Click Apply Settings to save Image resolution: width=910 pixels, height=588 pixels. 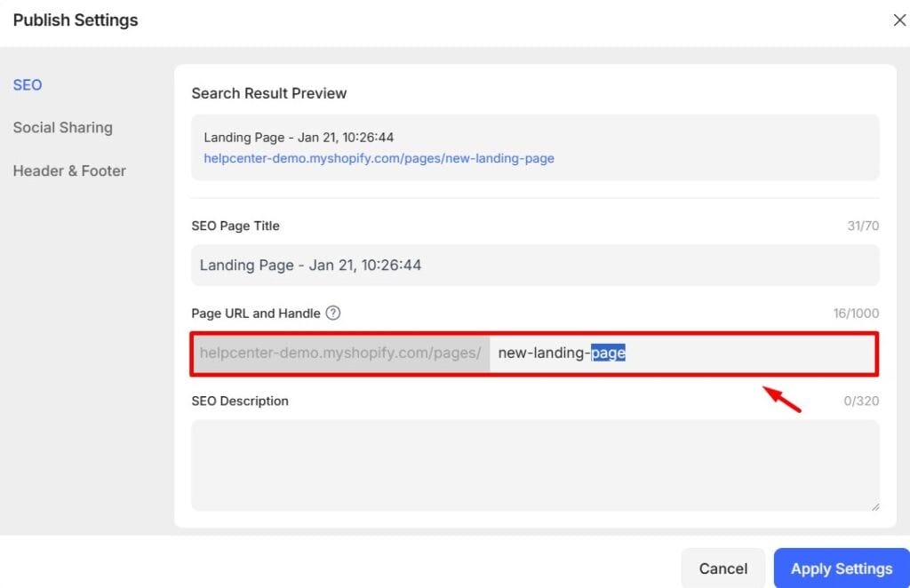point(841,568)
